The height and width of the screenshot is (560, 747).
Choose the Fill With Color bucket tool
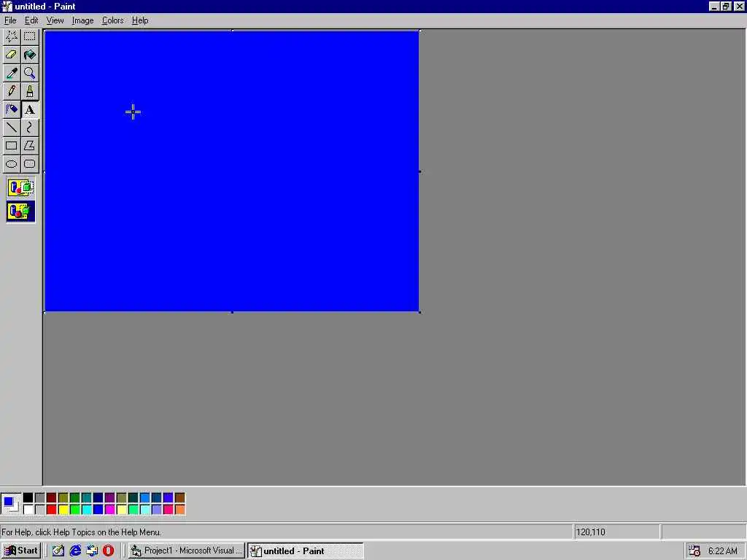pyautogui.click(x=29, y=54)
